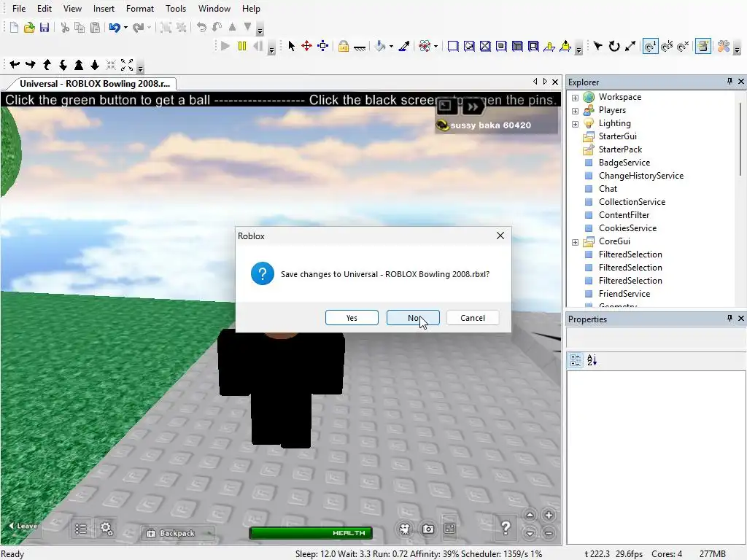This screenshot has width=747, height=560.
Task: Pause the simulation with the yellow pause button
Action: 242,46
